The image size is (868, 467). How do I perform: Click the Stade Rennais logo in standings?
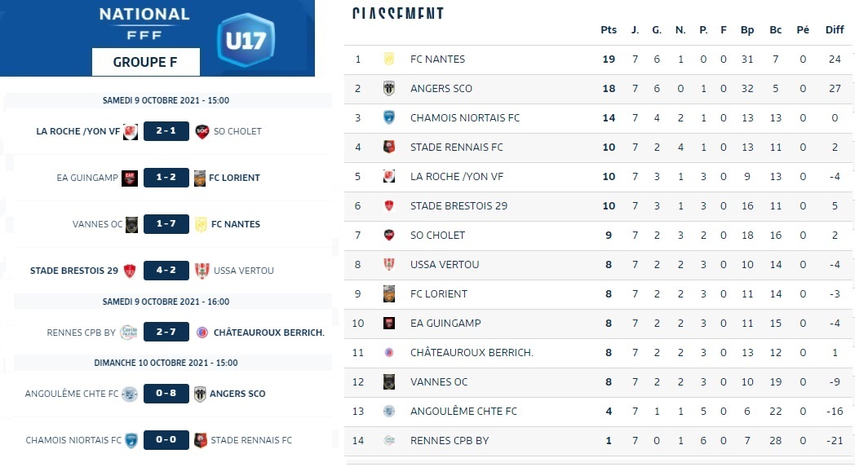point(389,148)
